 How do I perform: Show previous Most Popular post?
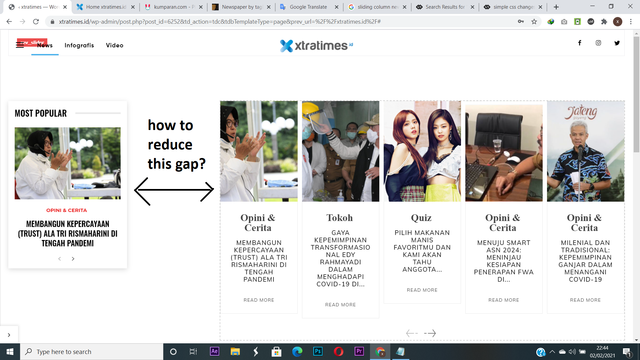click(x=60, y=259)
